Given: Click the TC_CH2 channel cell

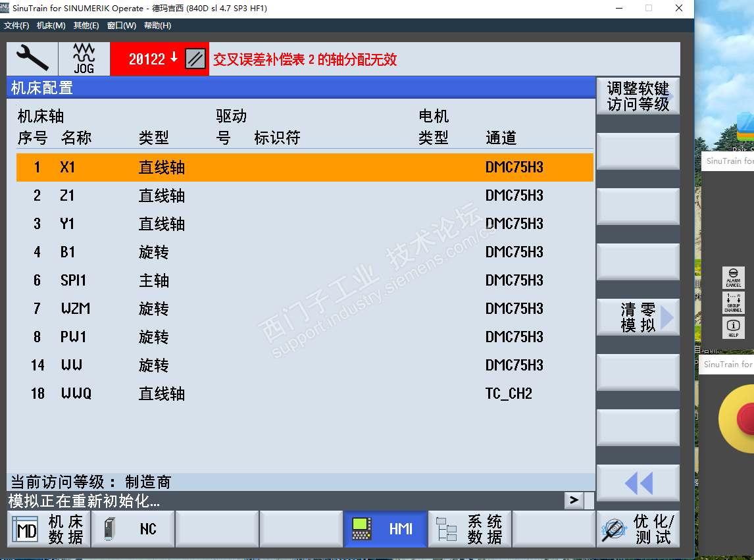Looking at the screenshot, I should [x=509, y=394].
